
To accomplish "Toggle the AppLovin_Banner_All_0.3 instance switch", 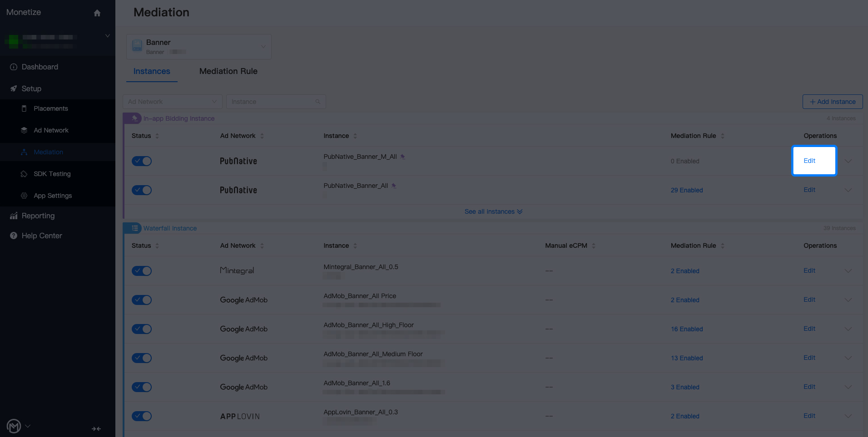I will coord(142,416).
